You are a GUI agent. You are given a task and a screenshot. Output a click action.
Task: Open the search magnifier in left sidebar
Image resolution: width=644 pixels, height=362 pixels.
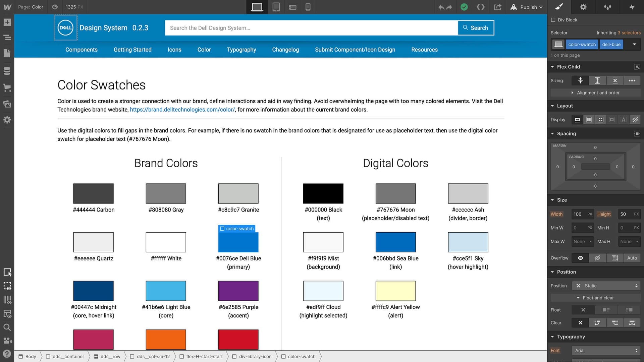[7, 327]
